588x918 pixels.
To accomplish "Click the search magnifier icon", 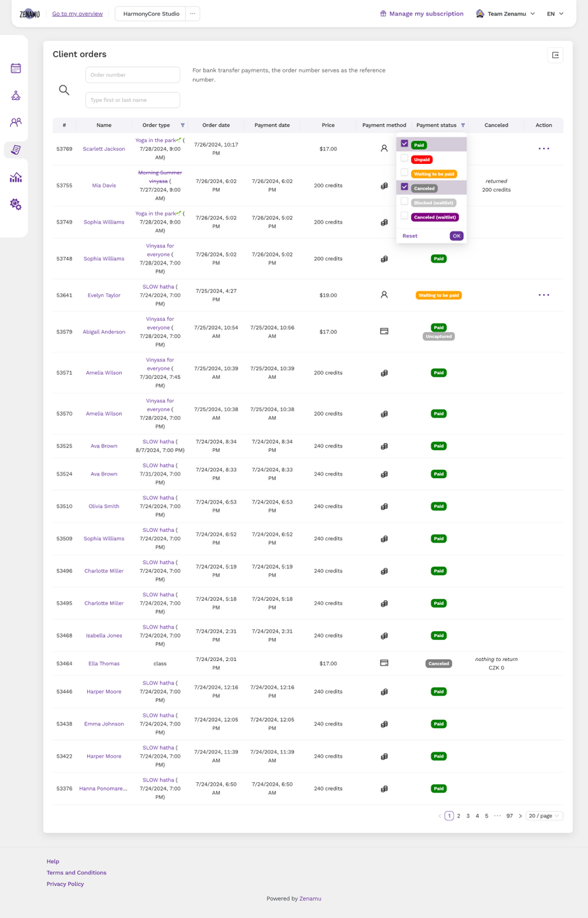I will tap(64, 90).
